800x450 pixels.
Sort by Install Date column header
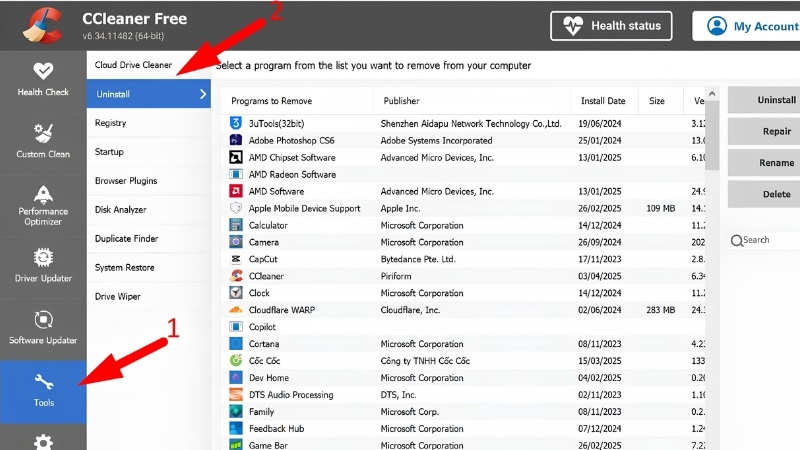(605, 101)
